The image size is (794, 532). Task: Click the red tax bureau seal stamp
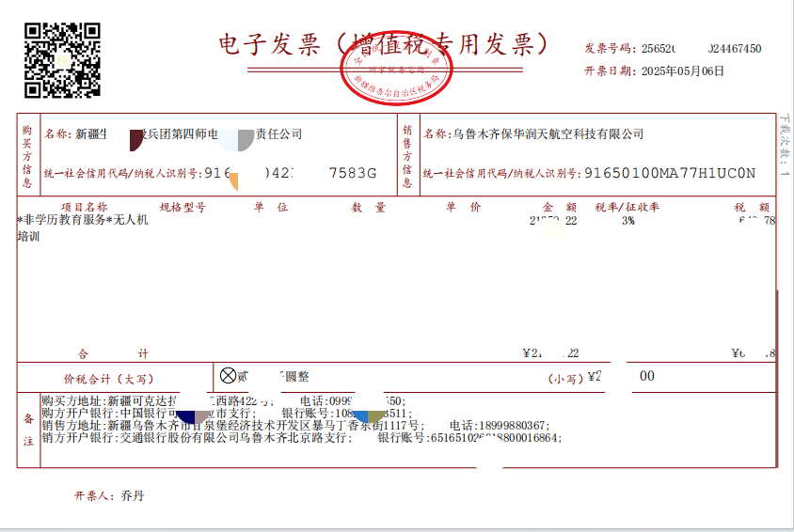click(396, 68)
